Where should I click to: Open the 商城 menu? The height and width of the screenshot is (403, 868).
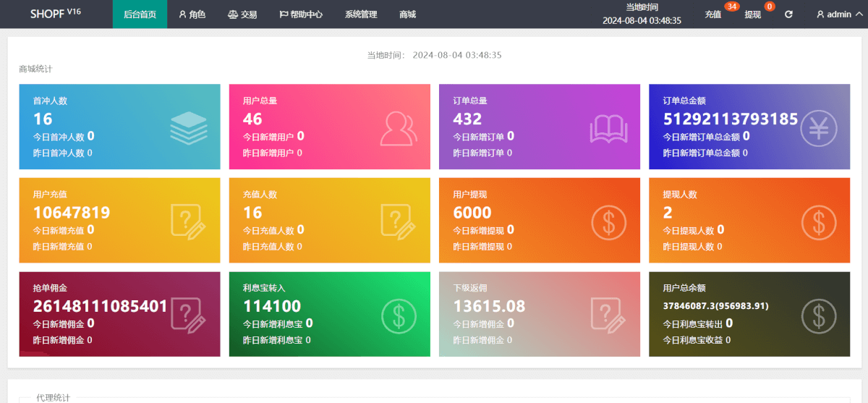tap(407, 14)
